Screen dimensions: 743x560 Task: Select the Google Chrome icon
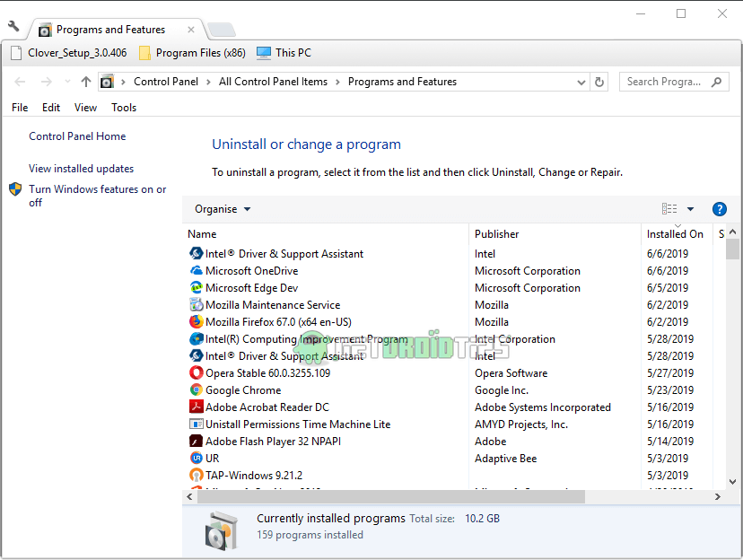click(x=197, y=390)
